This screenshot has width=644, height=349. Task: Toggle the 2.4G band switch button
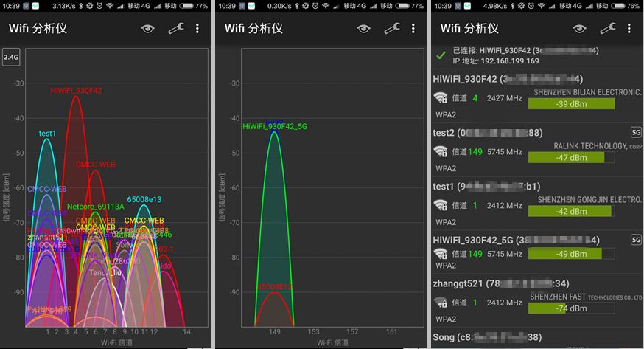(x=11, y=58)
